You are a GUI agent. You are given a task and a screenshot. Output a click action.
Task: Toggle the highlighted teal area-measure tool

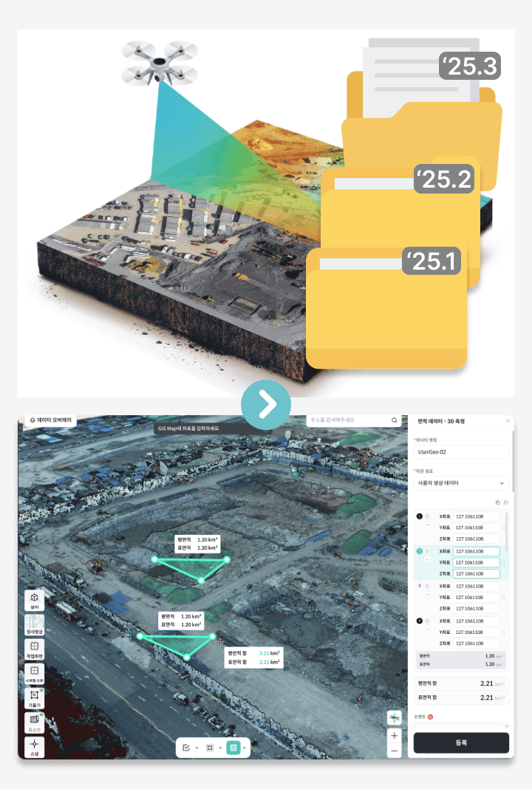coord(233,748)
